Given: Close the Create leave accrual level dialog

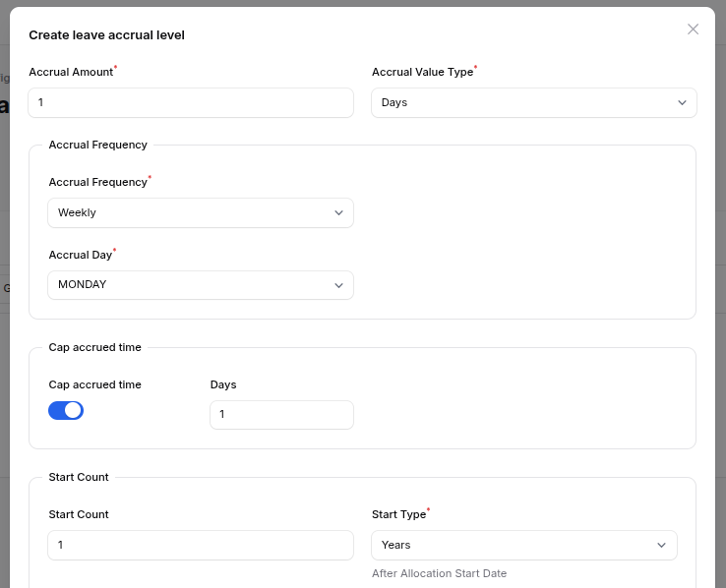Looking at the screenshot, I should 693,29.
